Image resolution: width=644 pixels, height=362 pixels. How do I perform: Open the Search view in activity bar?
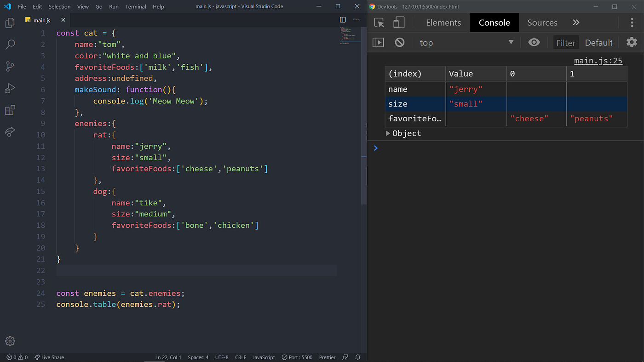(10, 45)
